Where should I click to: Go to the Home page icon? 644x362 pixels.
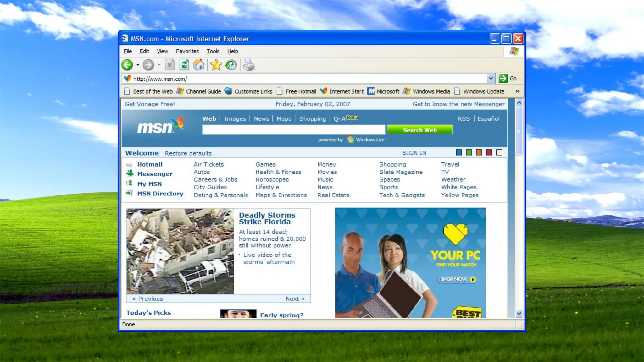pos(199,65)
